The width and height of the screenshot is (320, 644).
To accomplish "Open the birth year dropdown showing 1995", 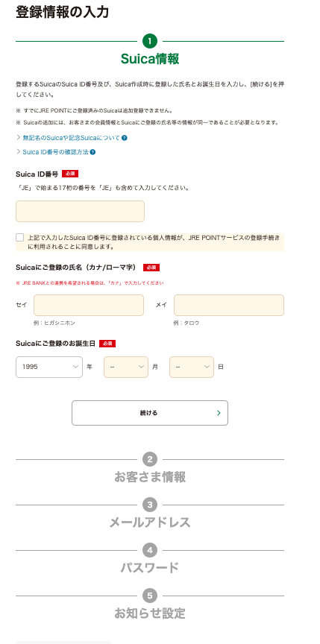I will click(49, 367).
